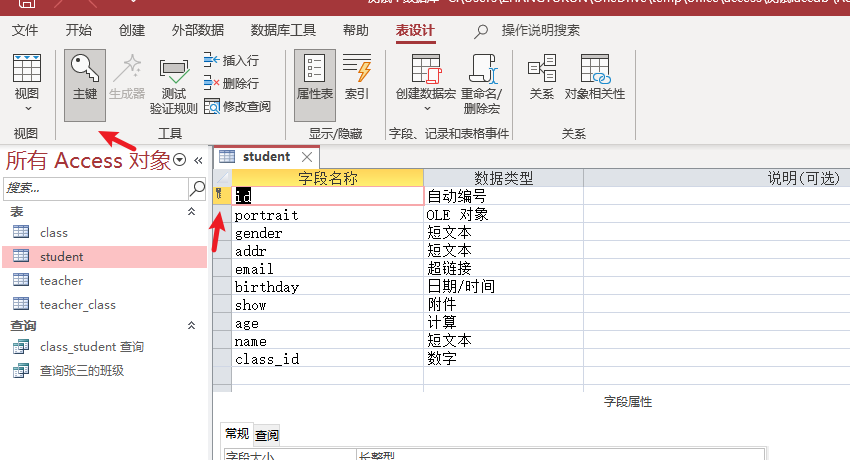850x460 pixels.
Task: Click 删除行 delete rows
Action: 232,83
